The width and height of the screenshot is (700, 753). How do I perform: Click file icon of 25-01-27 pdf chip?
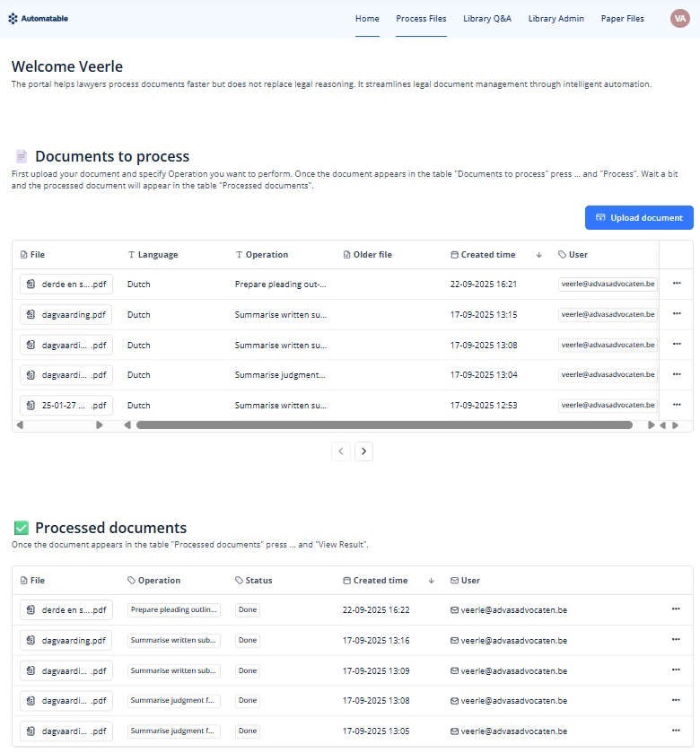pos(31,406)
